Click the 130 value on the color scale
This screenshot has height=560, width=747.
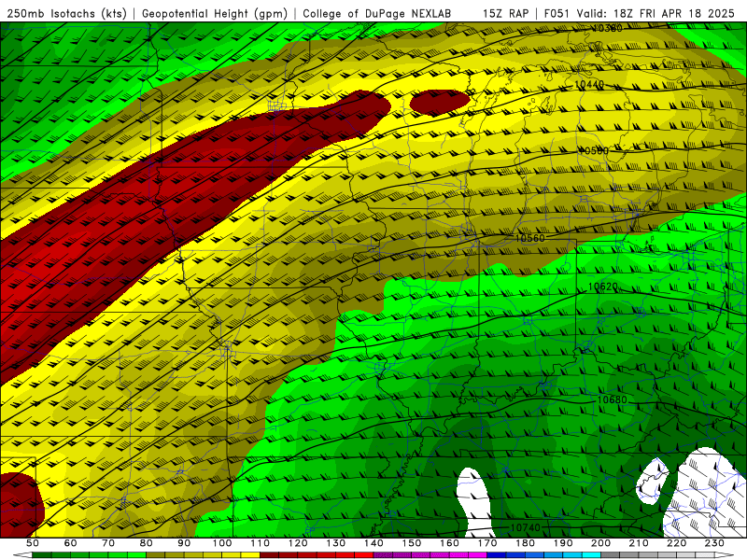tap(335, 543)
